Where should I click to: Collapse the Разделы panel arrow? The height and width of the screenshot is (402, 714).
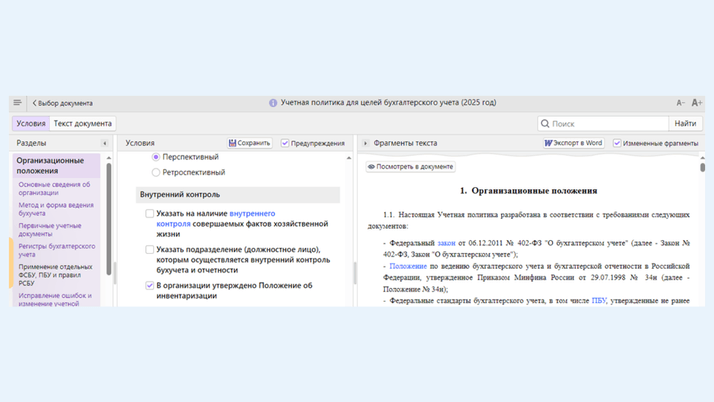[105, 143]
